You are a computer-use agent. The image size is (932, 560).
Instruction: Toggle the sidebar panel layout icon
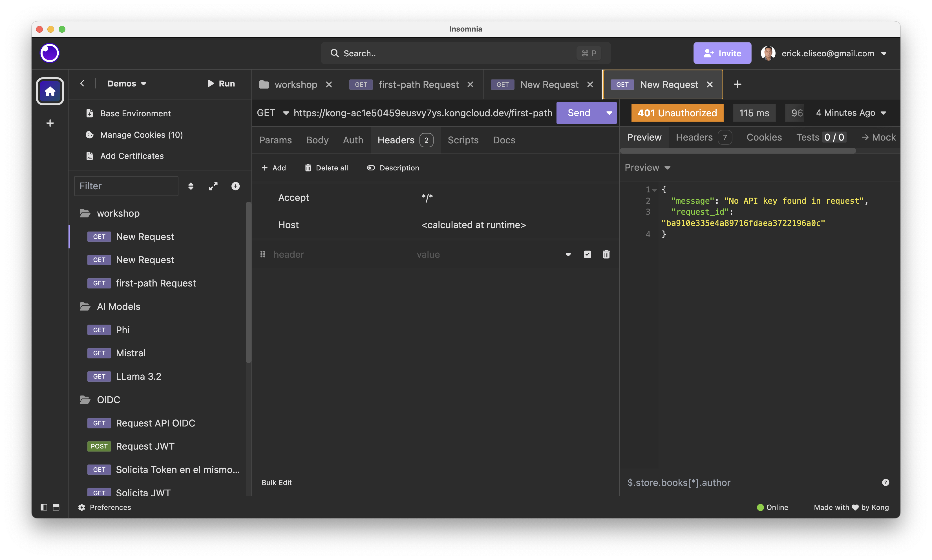coord(44,507)
